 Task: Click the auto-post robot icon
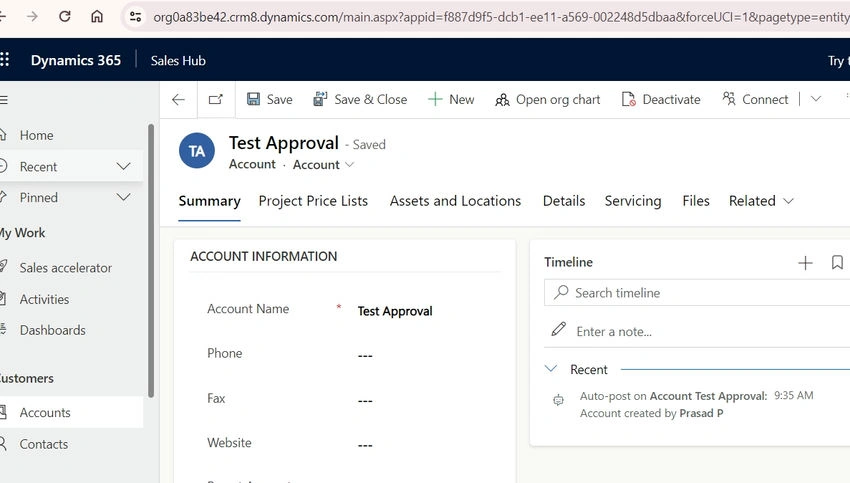coord(558,400)
